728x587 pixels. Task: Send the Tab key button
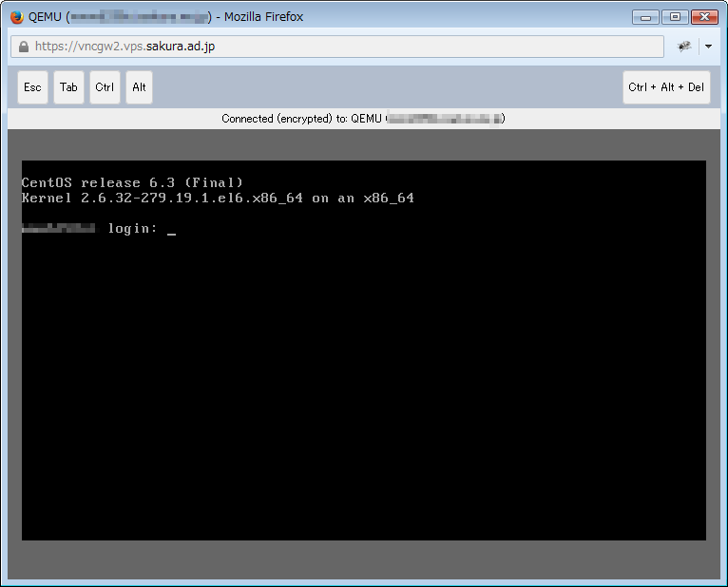pos(68,87)
